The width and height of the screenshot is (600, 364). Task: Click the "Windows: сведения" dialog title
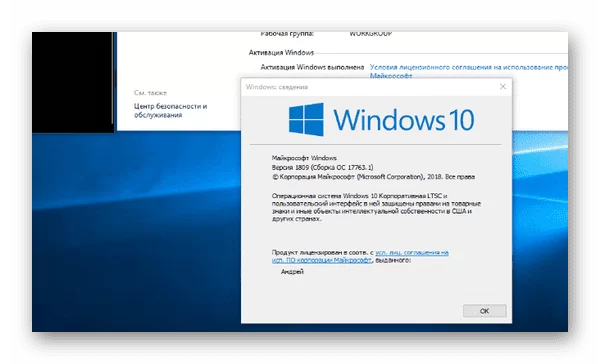pyautogui.click(x=277, y=87)
